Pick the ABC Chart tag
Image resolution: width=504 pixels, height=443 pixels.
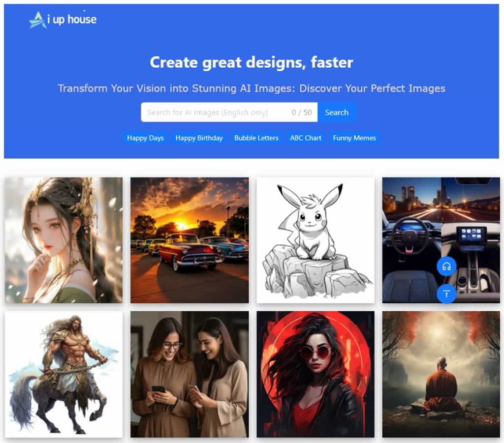pos(306,138)
